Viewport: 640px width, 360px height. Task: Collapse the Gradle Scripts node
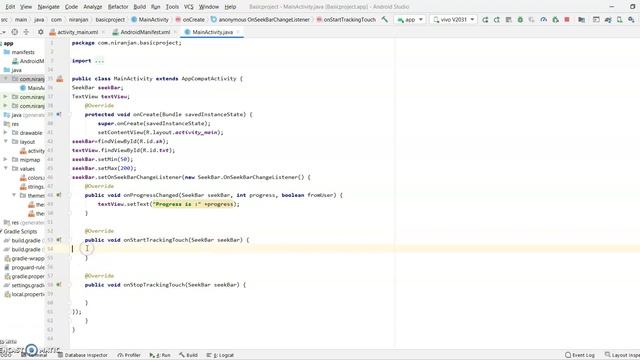pyautogui.click(x=1, y=231)
